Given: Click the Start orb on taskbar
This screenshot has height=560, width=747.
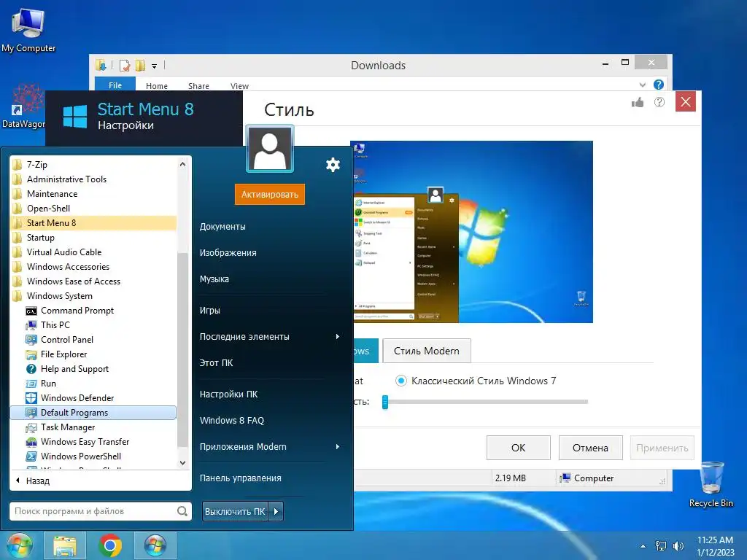Looking at the screenshot, I should (19, 545).
